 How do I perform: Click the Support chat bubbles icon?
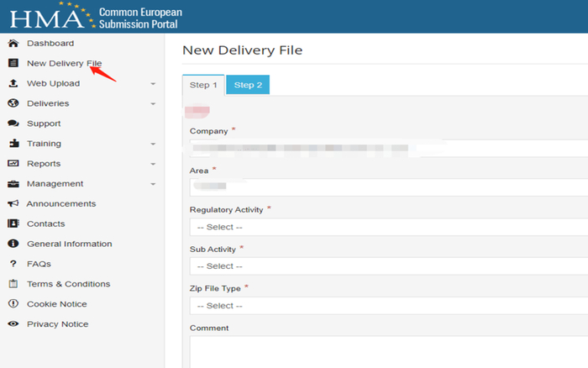(x=13, y=124)
